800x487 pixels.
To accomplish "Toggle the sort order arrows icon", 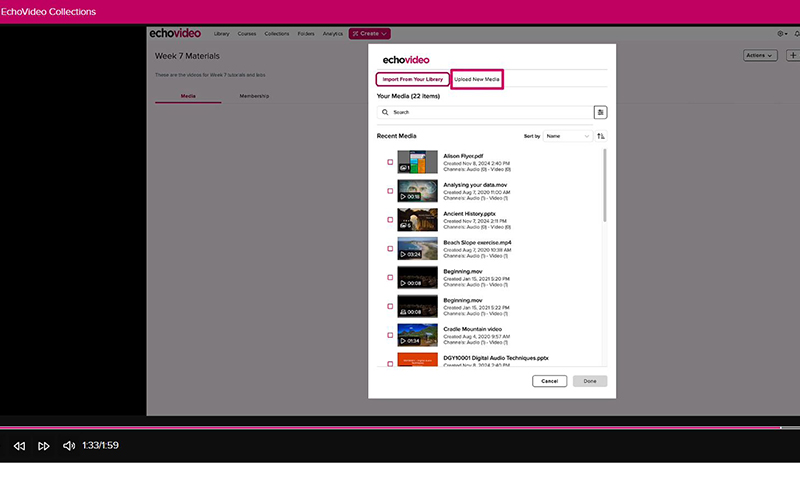I will (x=600, y=136).
